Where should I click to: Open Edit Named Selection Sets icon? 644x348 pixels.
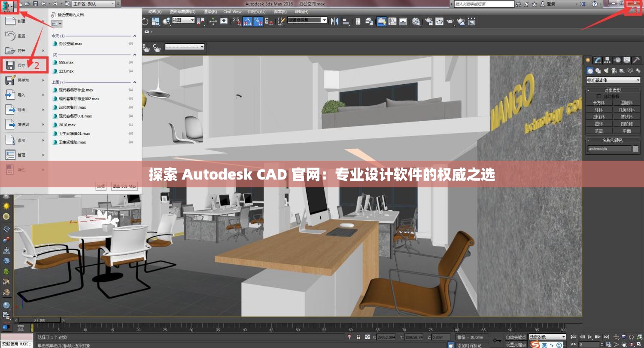pos(282,21)
